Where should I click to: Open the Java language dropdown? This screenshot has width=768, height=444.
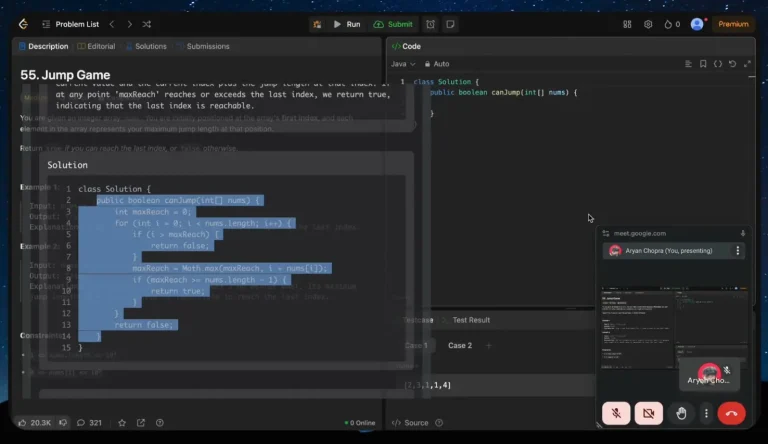pos(403,64)
